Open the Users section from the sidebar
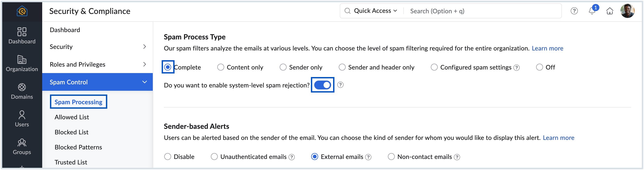 22,118
